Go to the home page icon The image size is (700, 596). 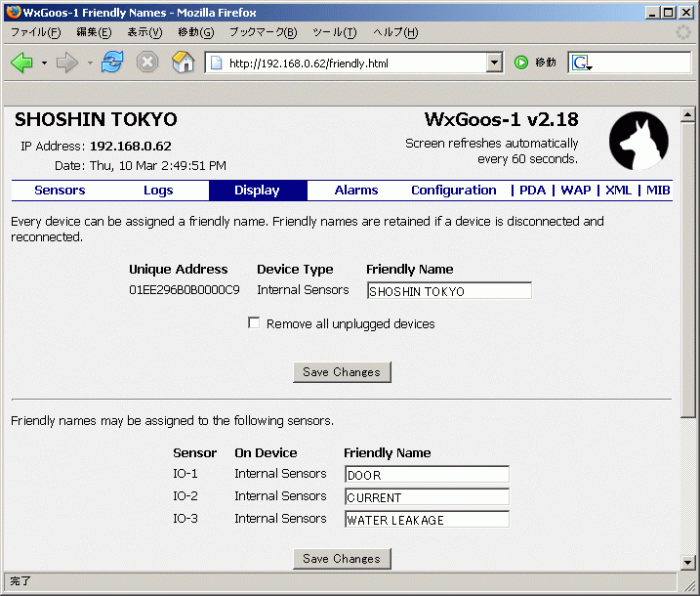(x=183, y=62)
